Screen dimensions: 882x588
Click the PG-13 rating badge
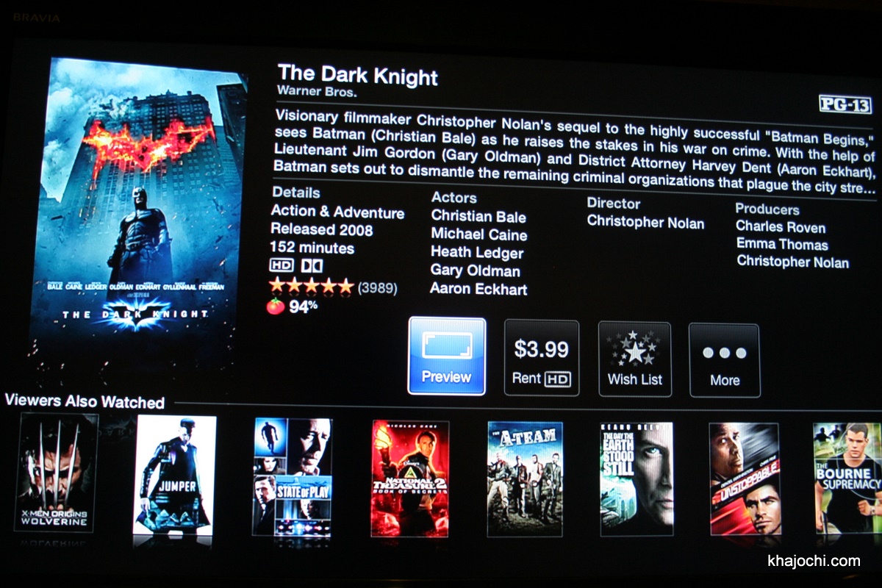tap(845, 105)
